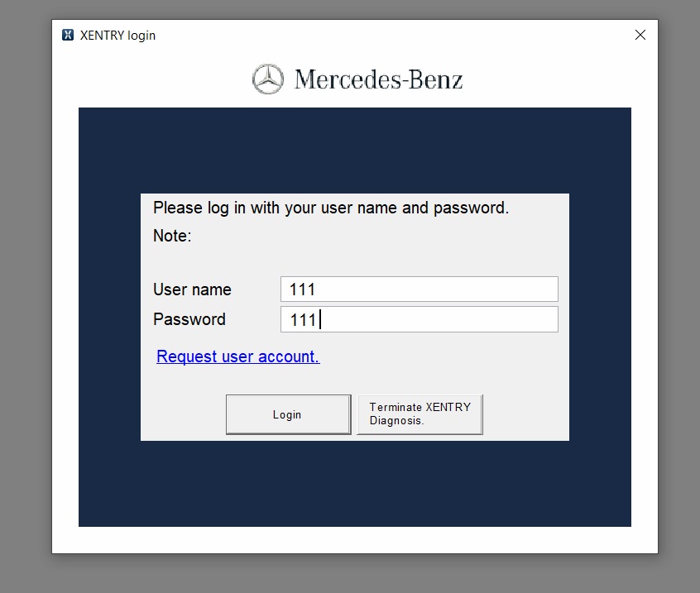Click the 'XENTRY login' window title text

tap(117, 36)
